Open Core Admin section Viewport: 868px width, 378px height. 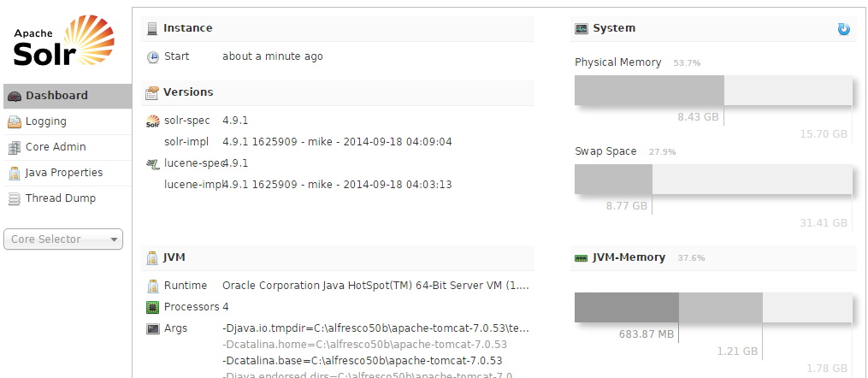click(56, 147)
